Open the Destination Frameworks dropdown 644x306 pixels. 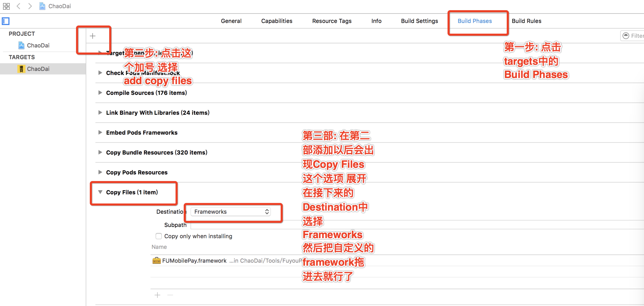point(231,212)
